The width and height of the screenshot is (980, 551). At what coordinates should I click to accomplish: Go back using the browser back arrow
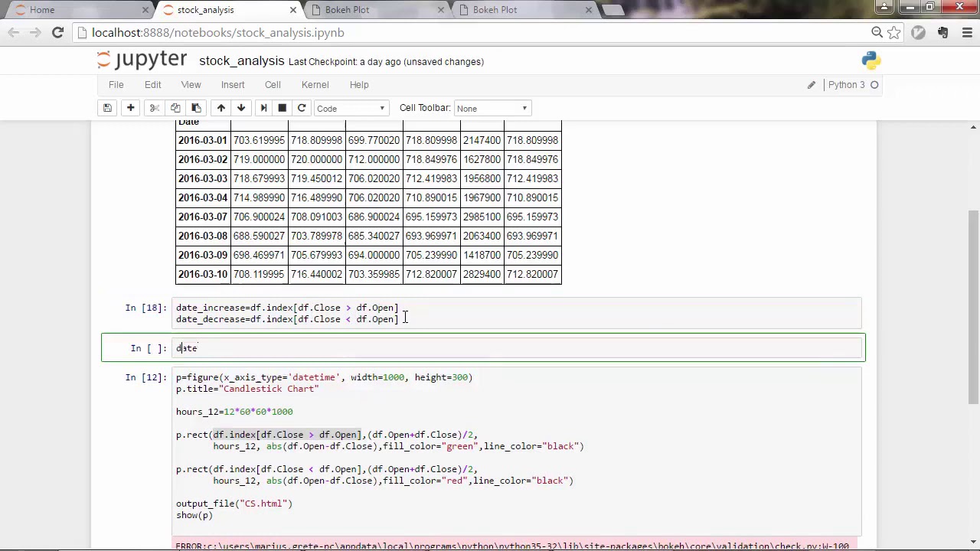click(13, 33)
